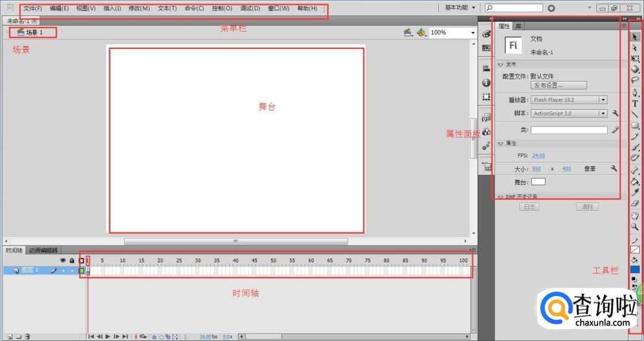Screen dimensions: 644x341
Task: Toggle lock all layers padlock icon
Action: pyautogui.click(x=72, y=261)
